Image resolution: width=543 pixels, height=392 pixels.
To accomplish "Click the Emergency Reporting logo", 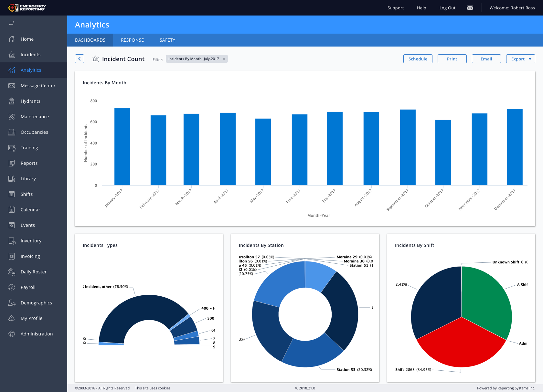I will (x=27, y=7).
